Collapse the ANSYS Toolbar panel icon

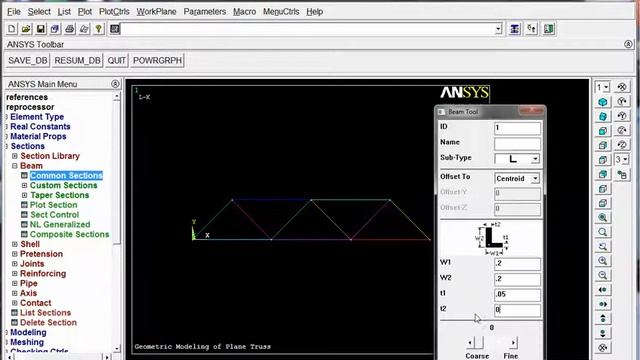point(628,44)
